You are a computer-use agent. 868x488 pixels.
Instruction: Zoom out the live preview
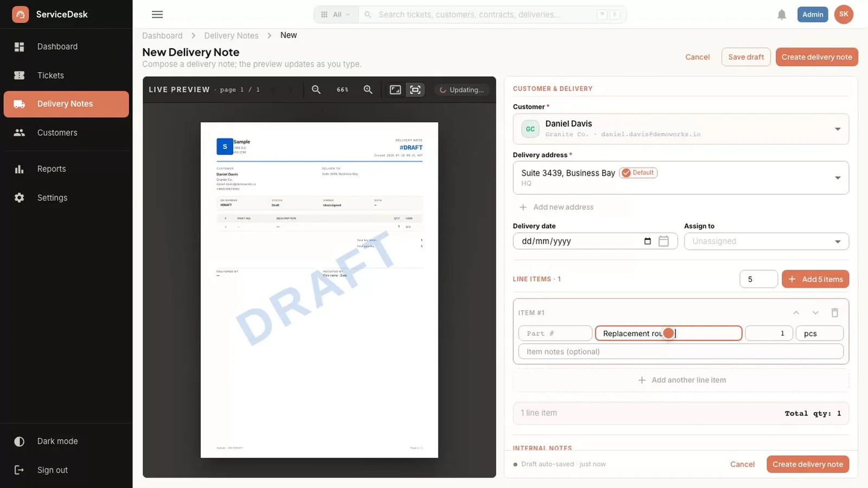pyautogui.click(x=316, y=89)
